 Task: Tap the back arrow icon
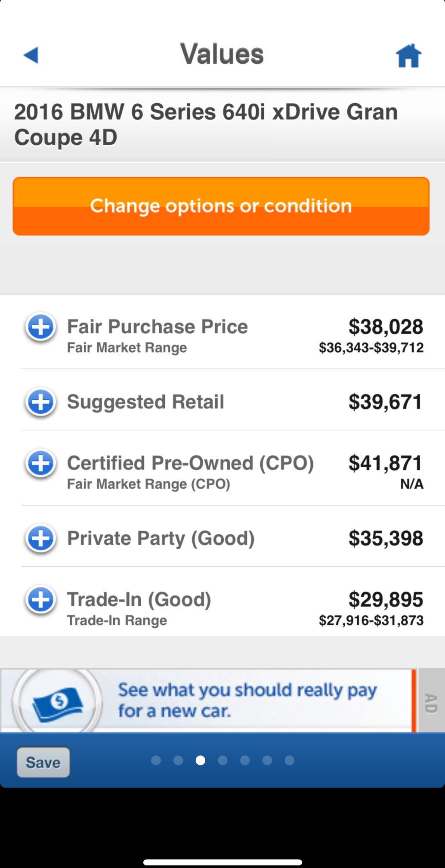click(x=31, y=55)
